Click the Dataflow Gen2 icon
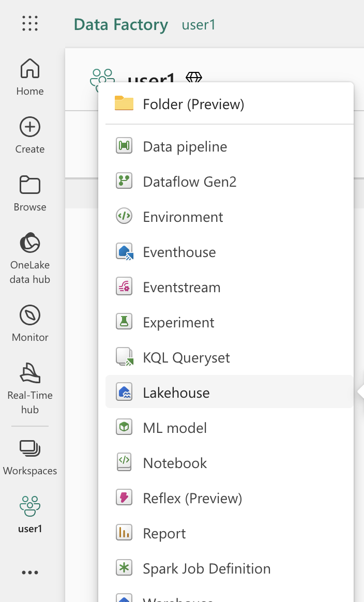 [124, 181]
